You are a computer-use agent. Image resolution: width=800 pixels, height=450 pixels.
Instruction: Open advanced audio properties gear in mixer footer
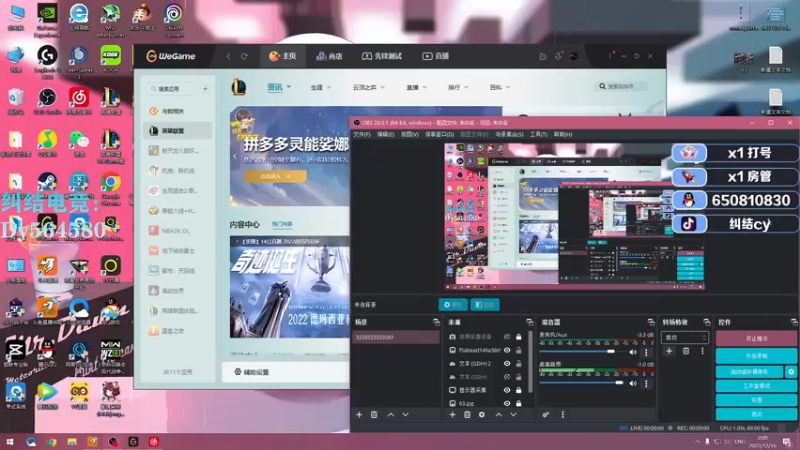(546, 415)
